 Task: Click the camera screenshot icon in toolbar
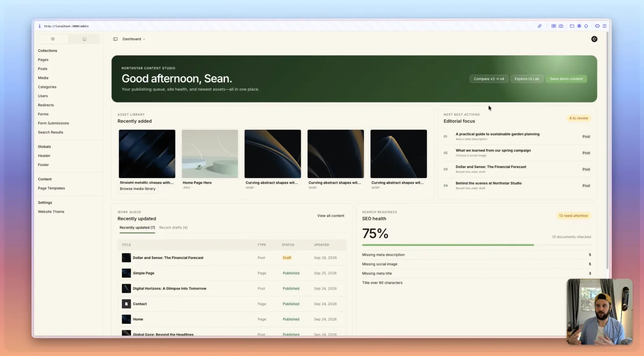[x=561, y=26]
